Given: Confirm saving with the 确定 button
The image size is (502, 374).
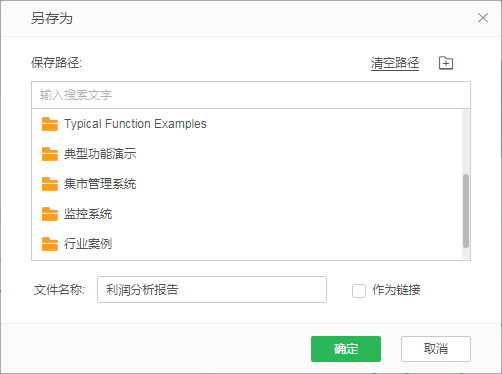Looking at the screenshot, I should coord(346,349).
